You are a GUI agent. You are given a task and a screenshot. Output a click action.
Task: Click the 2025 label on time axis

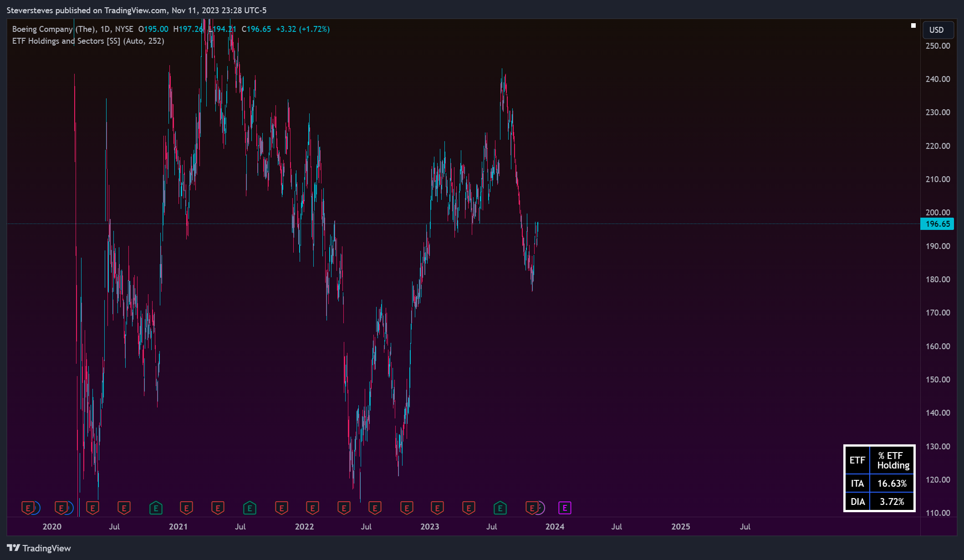pyautogui.click(x=681, y=527)
